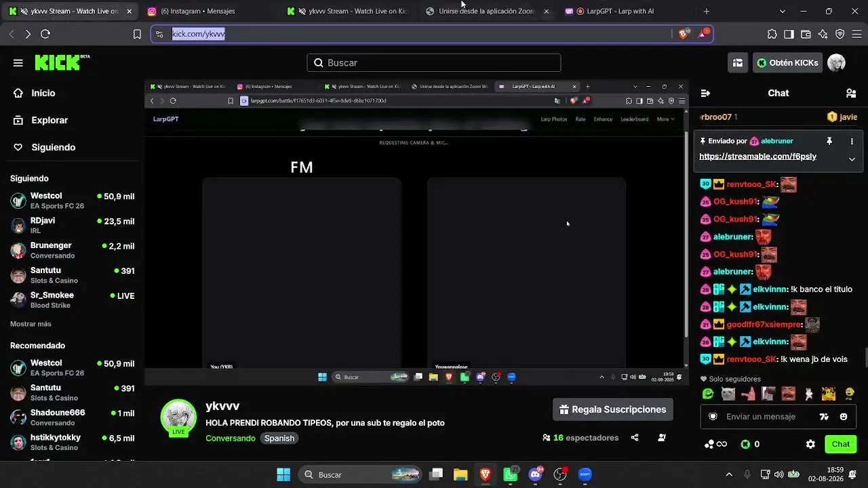Image resolution: width=868 pixels, height=488 pixels.
Task: Open the browser Extensions puzzle icon
Action: tap(772, 34)
